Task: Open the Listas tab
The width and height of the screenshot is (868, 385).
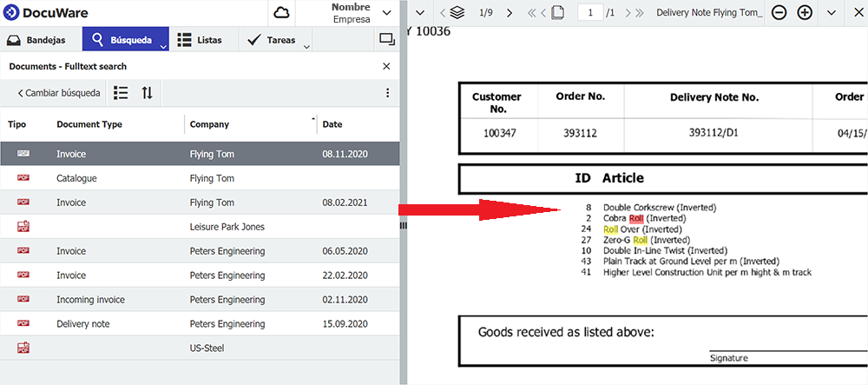Action: (199, 40)
